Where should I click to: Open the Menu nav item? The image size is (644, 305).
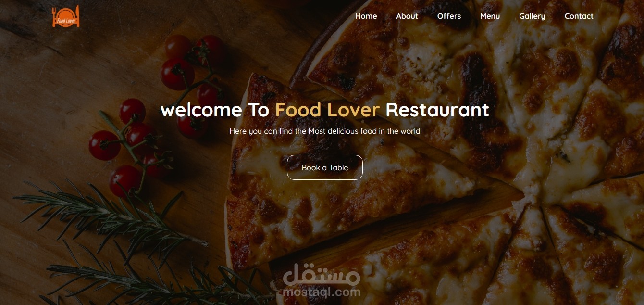(490, 16)
